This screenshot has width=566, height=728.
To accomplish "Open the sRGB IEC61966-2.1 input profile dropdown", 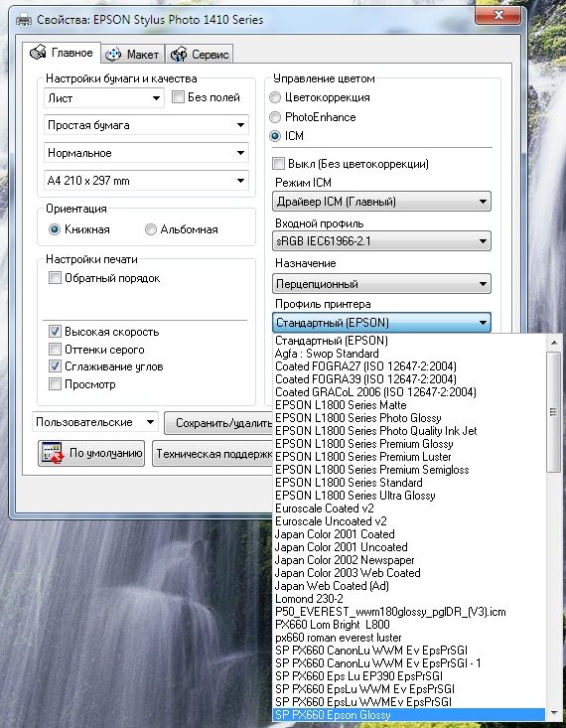I will click(381, 241).
